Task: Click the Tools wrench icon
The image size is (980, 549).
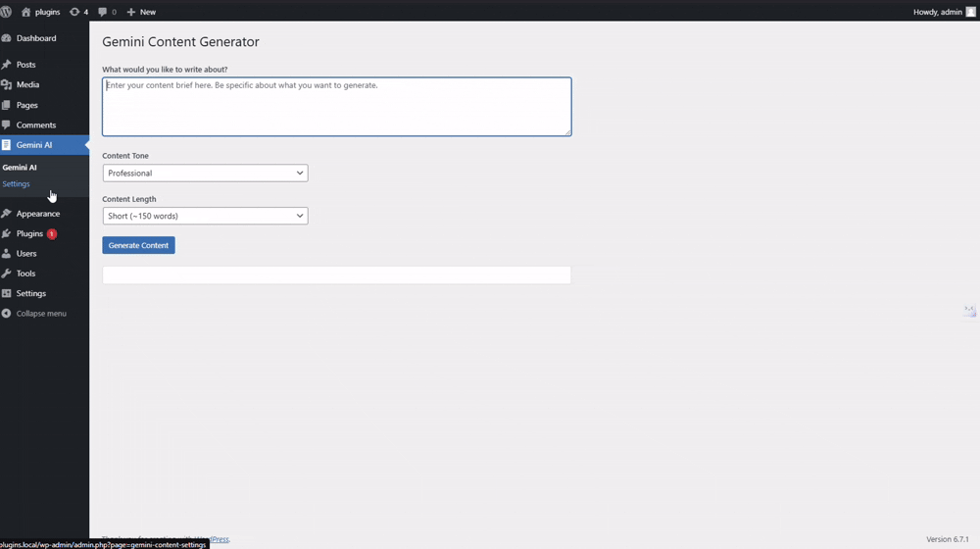Action: click(6, 274)
